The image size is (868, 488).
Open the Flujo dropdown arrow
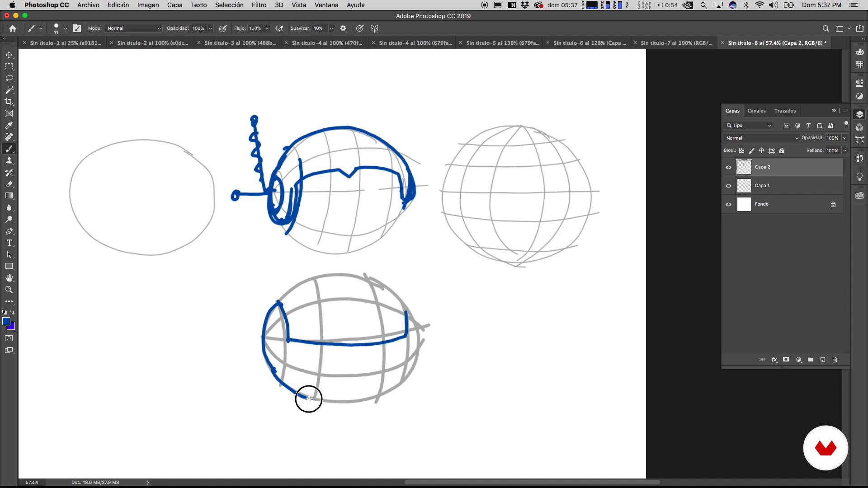point(267,28)
